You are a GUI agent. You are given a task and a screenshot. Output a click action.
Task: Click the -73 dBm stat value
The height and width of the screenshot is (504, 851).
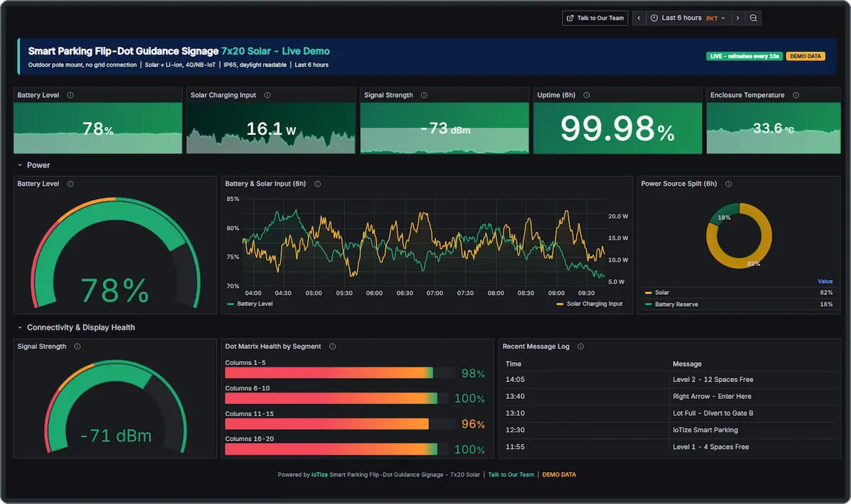click(x=445, y=129)
